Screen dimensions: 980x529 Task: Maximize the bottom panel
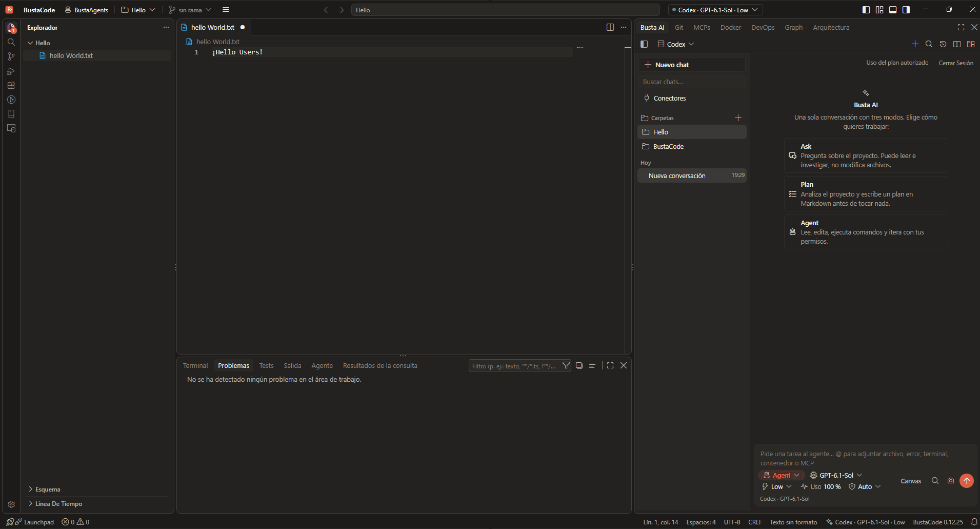(x=610, y=365)
